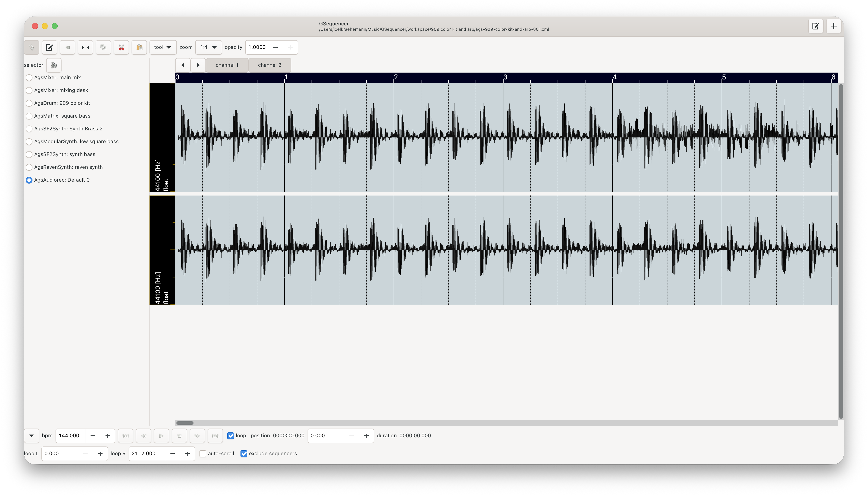Screen dimensions: 868x496
Task: Select AgsRavenSynth: raven synth radio
Action: pos(29,167)
